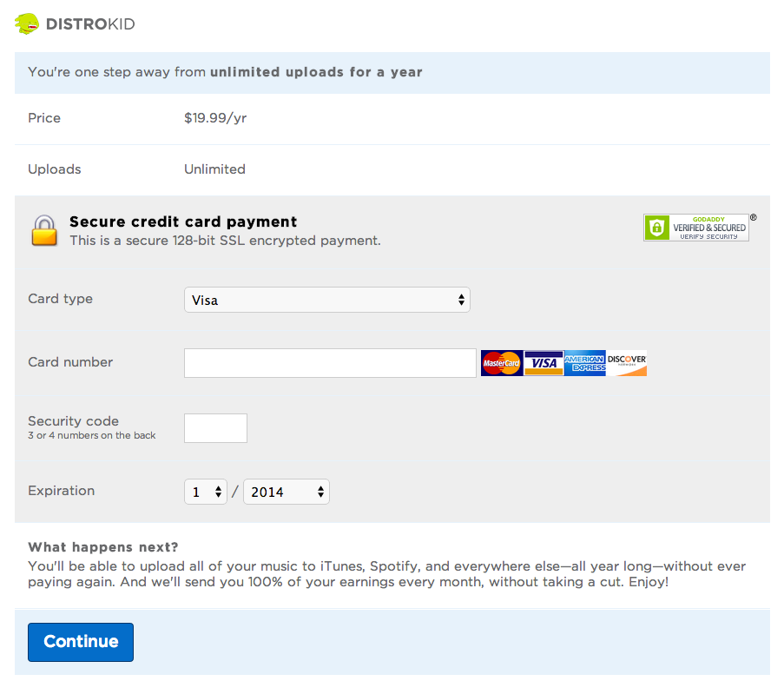Viewport: 784px width, 681px height.
Task: Open the expiration month dropdown
Action: (x=206, y=492)
